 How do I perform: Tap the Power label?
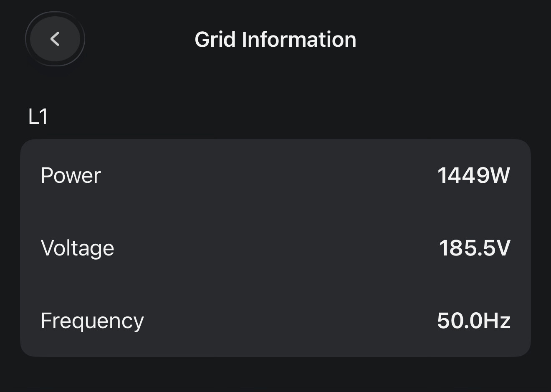[71, 175]
